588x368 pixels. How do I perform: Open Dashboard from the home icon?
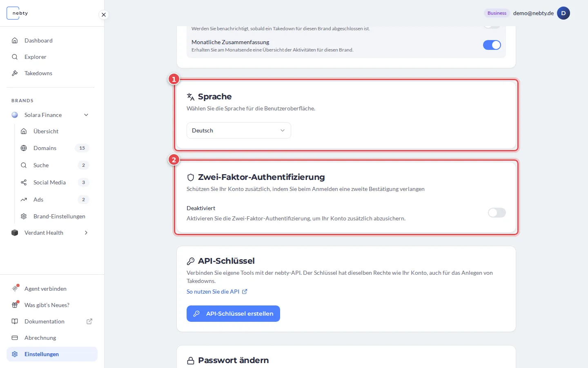pos(15,40)
